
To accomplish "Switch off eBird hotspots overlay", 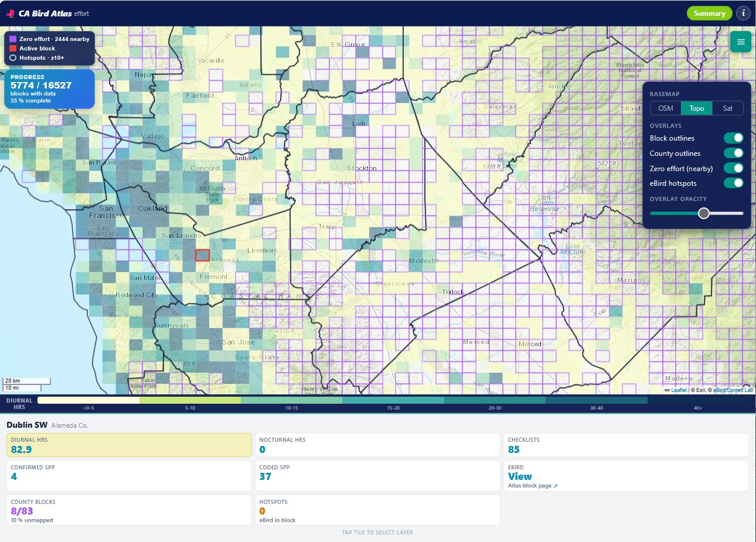I will tap(733, 183).
